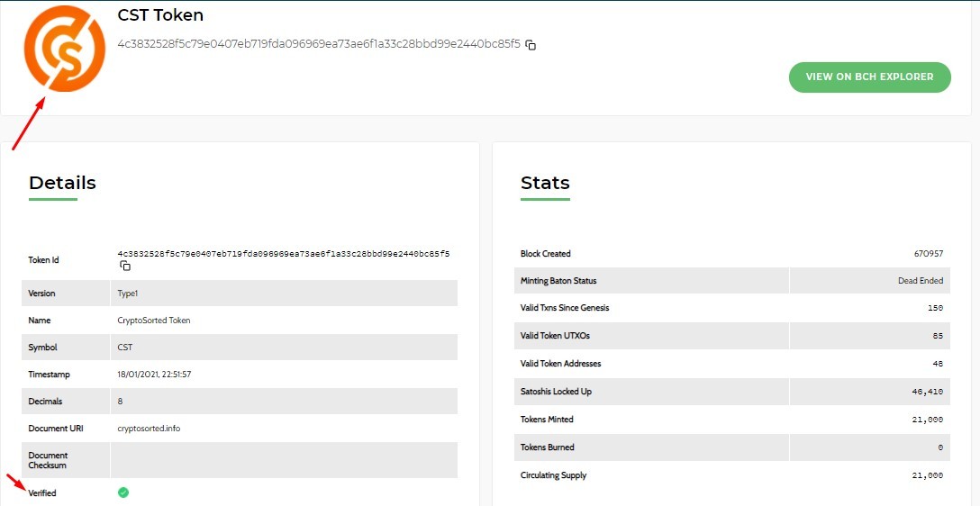The image size is (980, 506).
Task: Click the Satoshis Locked Up label
Action: (556, 391)
